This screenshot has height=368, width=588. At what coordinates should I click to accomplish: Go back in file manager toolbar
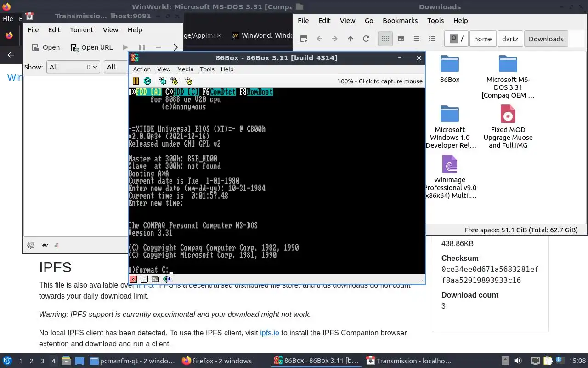coord(319,39)
